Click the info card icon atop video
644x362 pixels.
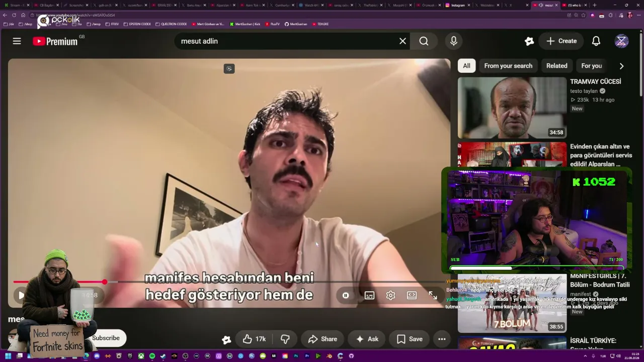pos(229,69)
